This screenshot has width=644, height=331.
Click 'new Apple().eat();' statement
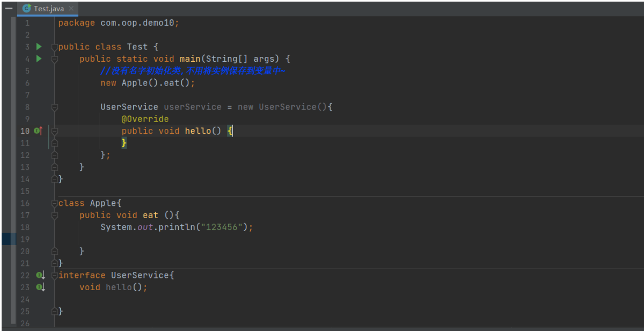[x=148, y=83]
